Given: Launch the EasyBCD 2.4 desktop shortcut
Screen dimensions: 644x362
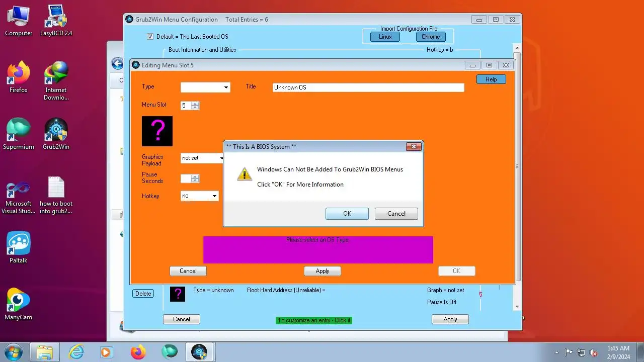Looking at the screenshot, I should (x=56, y=21).
